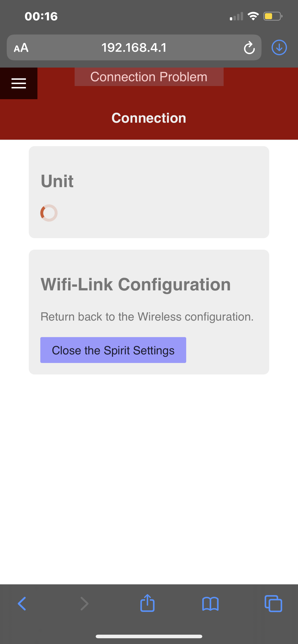Screen dimensions: 298x644
Task: Tap the home indicator bar
Action: click(x=149, y=636)
